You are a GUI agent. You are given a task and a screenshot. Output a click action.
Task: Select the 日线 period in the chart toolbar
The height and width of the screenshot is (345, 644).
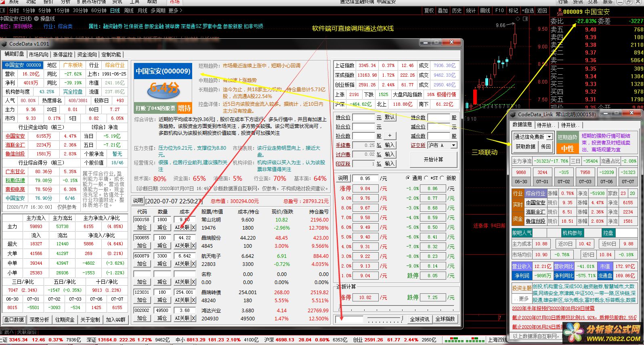tap(115, 10)
